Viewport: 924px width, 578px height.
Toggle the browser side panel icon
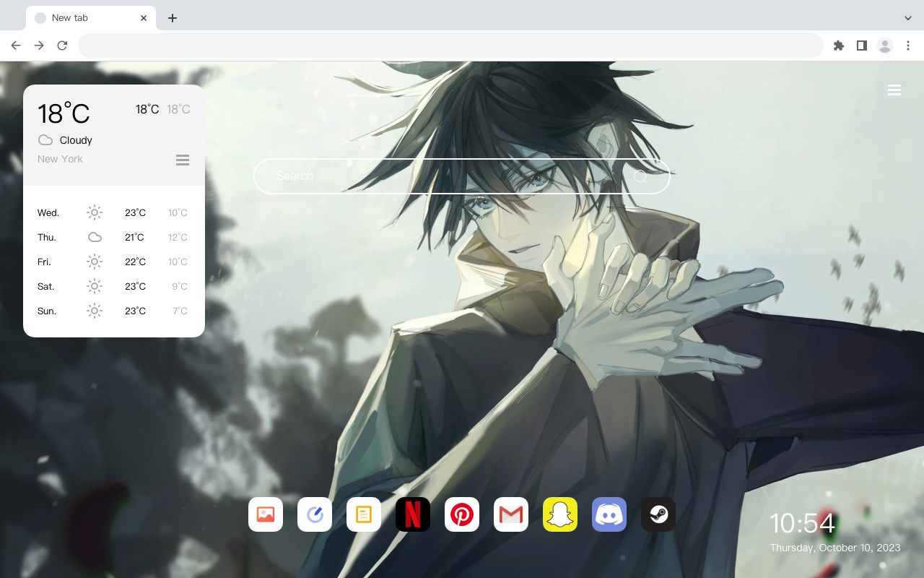[861, 46]
